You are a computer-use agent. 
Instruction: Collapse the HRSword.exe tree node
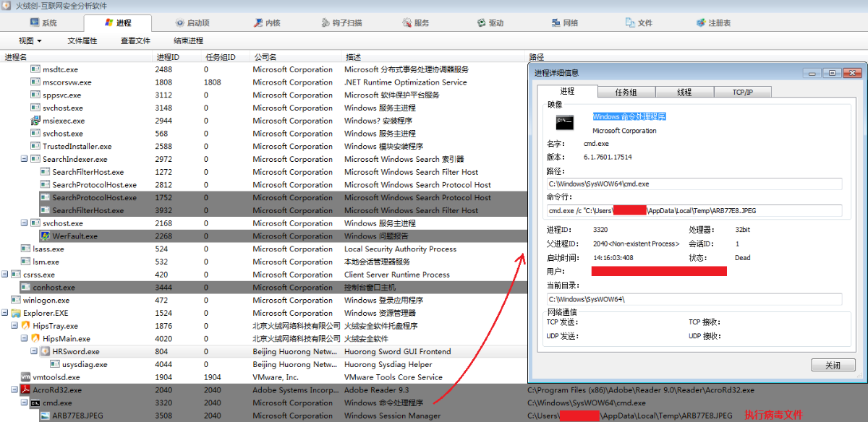(x=34, y=352)
